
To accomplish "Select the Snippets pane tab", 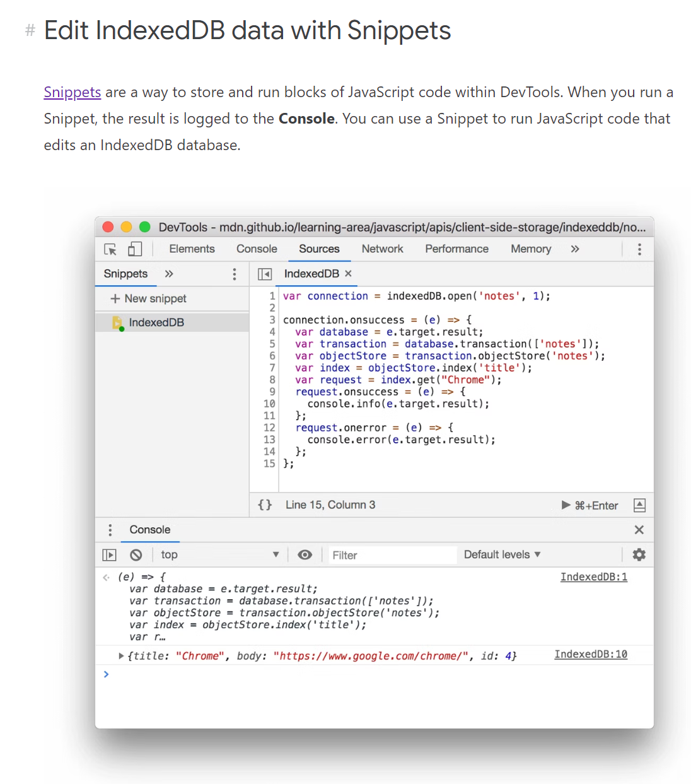I will coord(125,274).
